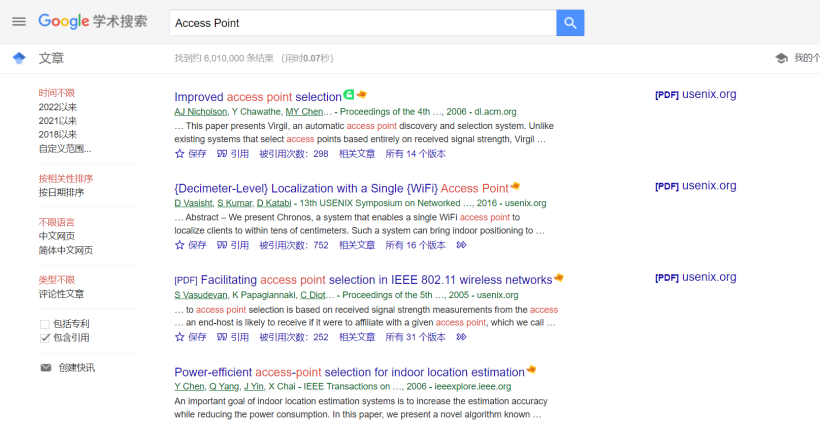Click orange icon next to Improved access point selection
This screenshot has width=820, height=421.
(361, 95)
